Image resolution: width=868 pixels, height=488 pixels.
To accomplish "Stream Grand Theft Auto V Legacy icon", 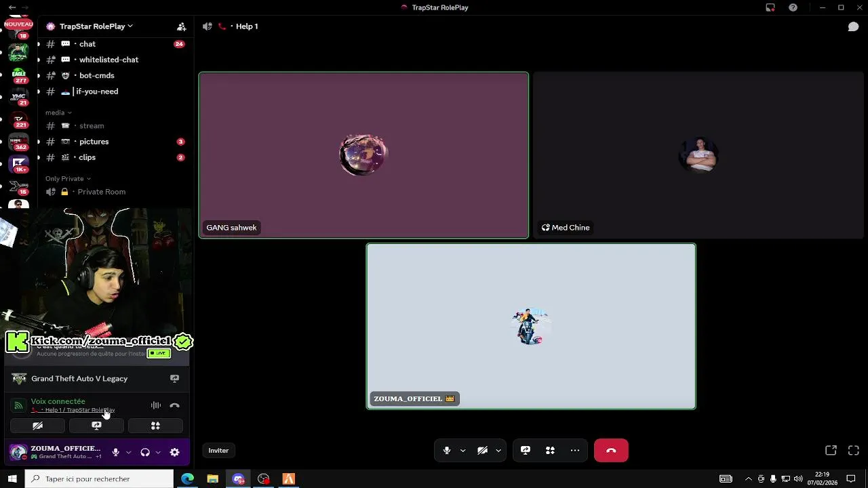I will [x=174, y=378].
